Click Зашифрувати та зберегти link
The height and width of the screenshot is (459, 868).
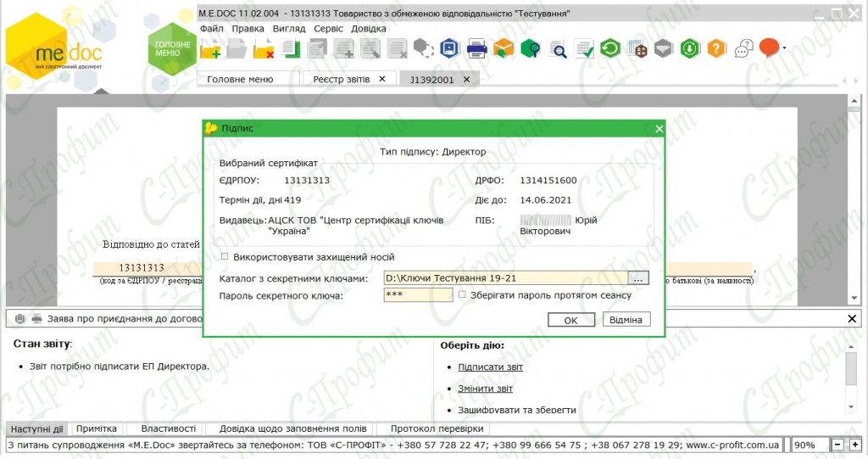pos(516,410)
